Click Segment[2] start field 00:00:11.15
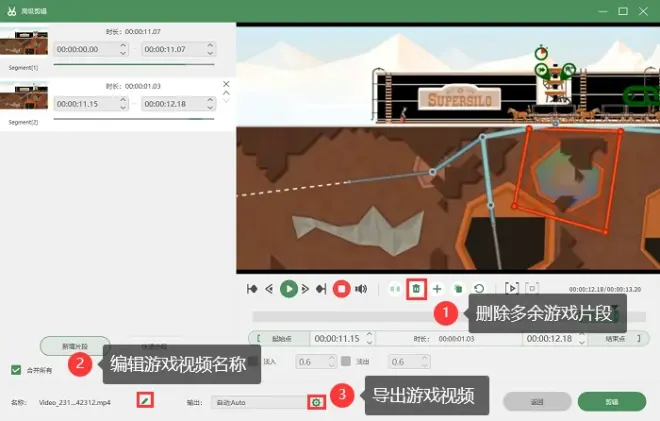This screenshot has width=660, height=421. click(x=91, y=104)
